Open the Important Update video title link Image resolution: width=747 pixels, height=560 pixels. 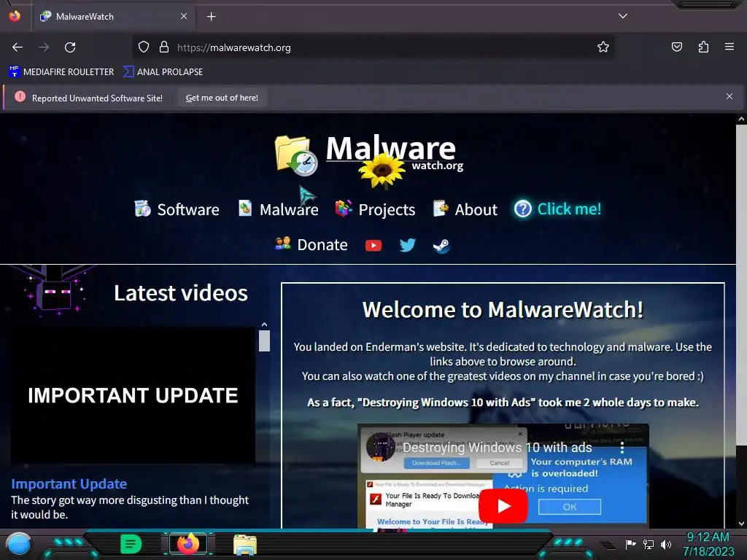pyautogui.click(x=69, y=484)
